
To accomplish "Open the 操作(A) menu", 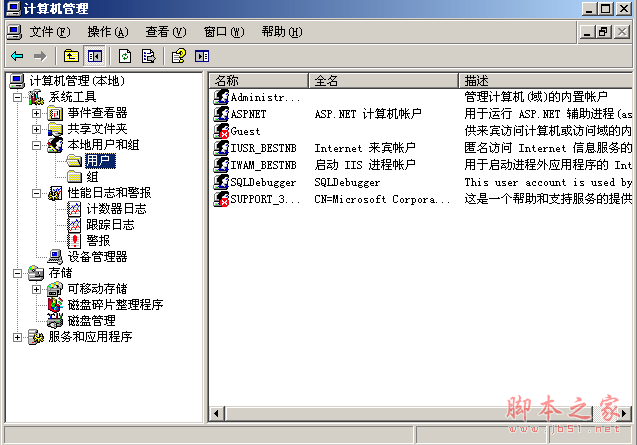I will click(107, 32).
